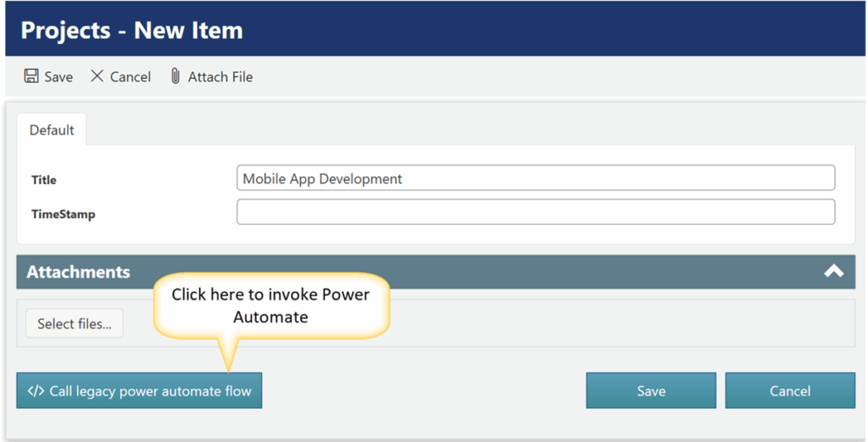Click into the empty TimeStamp input field
The height and width of the screenshot is (442, 868).
click(x=535, y=212)
